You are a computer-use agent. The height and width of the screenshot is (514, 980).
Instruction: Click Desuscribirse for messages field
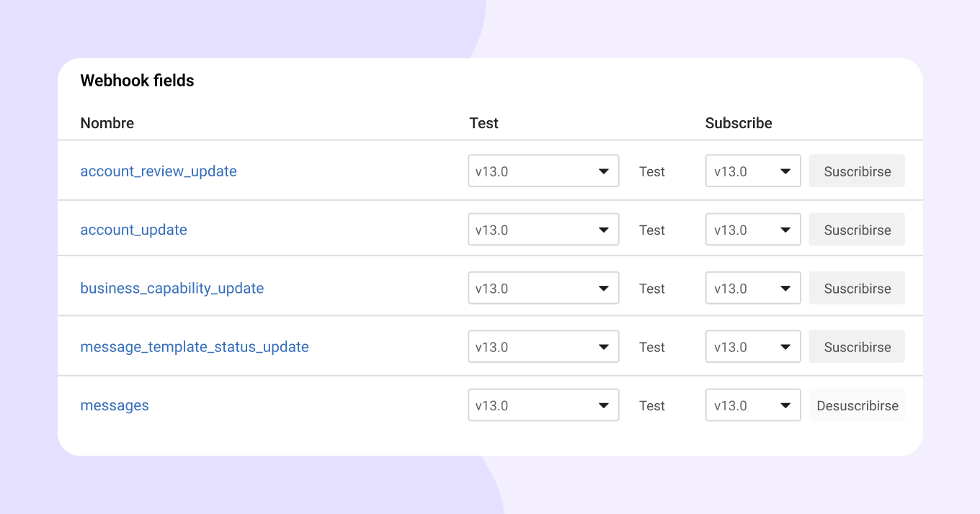point(857,405)
